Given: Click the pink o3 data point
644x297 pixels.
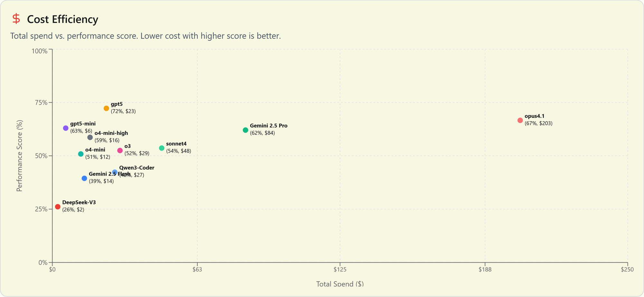Looking at the screenshot, I should pyautogui.click(x=120, y=151).
